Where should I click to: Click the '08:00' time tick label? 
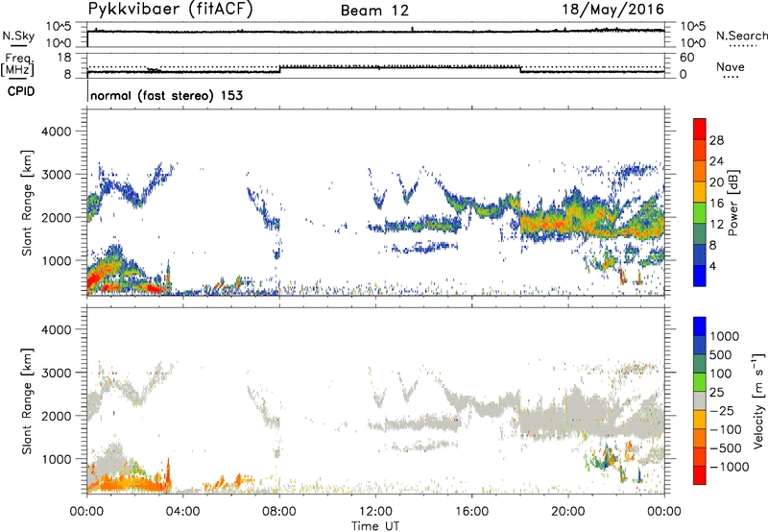[x=279, y=512]
